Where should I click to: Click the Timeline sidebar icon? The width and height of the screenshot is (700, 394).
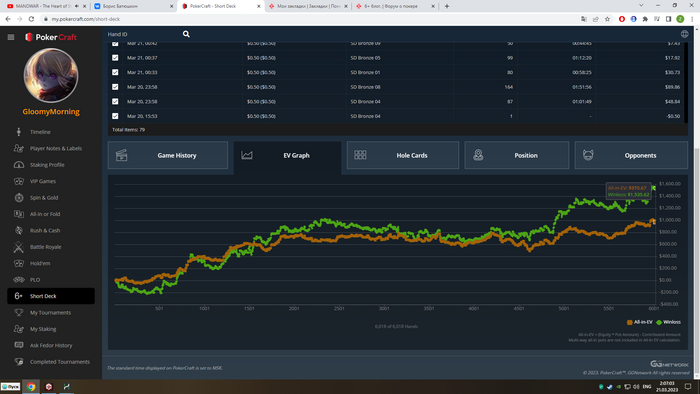[19, 132]
